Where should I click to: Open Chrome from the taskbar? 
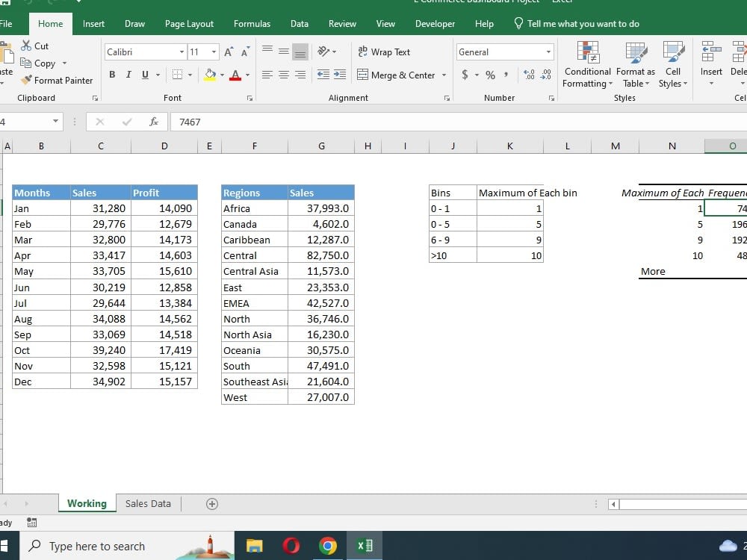[328, 545]
